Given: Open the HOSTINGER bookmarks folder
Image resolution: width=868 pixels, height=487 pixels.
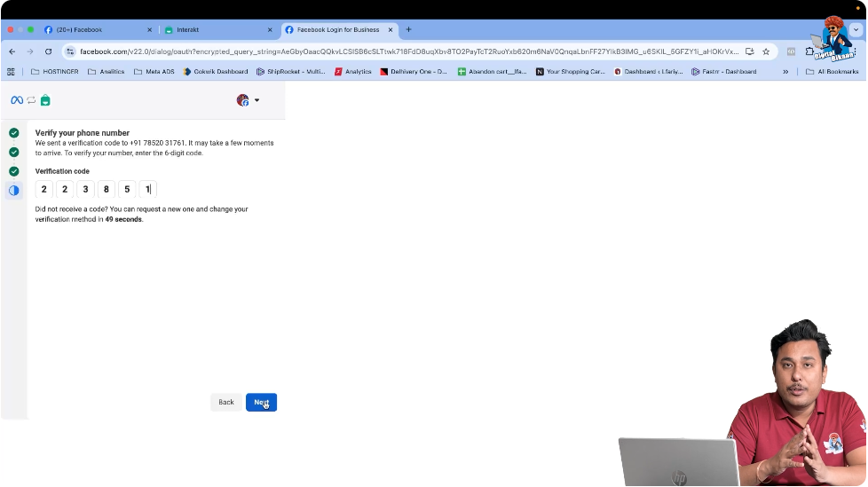Looking at the screenshot, I should tap(55, 71).
